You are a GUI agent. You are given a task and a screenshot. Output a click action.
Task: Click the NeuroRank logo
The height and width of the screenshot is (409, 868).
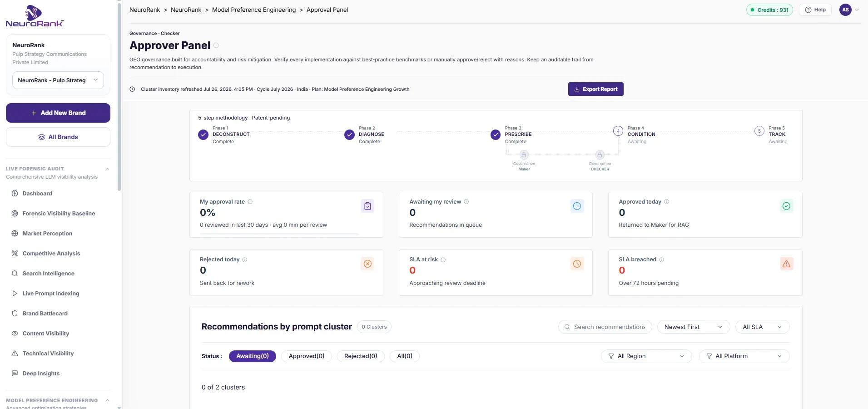pyautogui.click(x=35, y=16)
